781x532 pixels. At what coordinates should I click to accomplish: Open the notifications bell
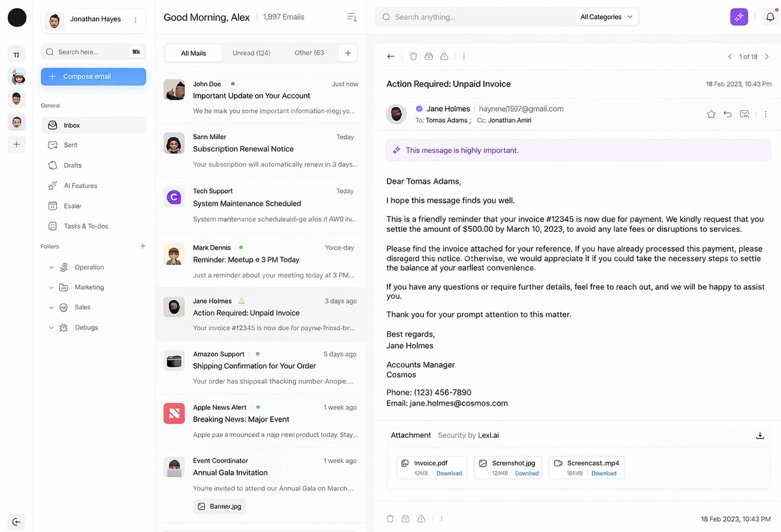pos(770,17)
